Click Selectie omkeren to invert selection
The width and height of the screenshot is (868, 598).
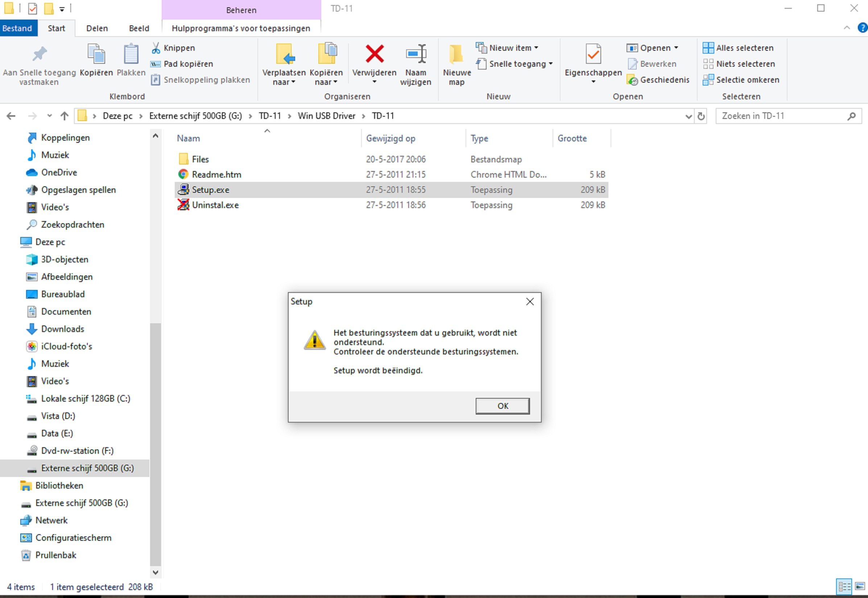(741, 80)
